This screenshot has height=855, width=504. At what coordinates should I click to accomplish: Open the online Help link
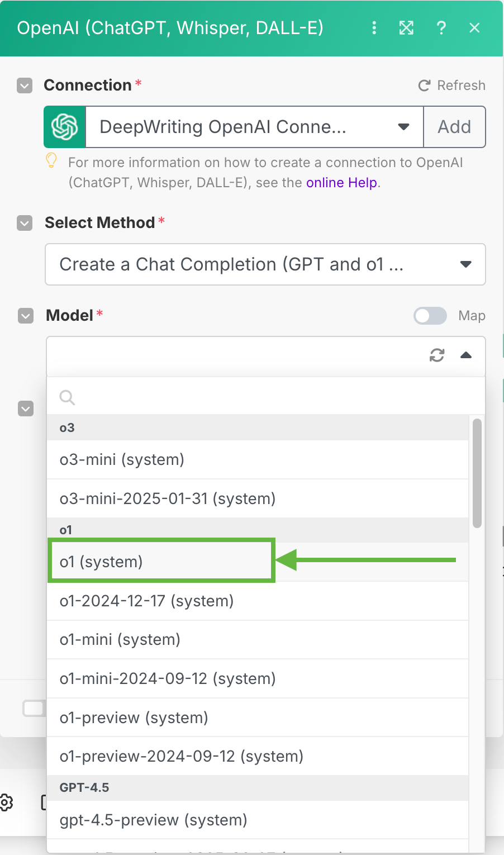coord(342,183)
